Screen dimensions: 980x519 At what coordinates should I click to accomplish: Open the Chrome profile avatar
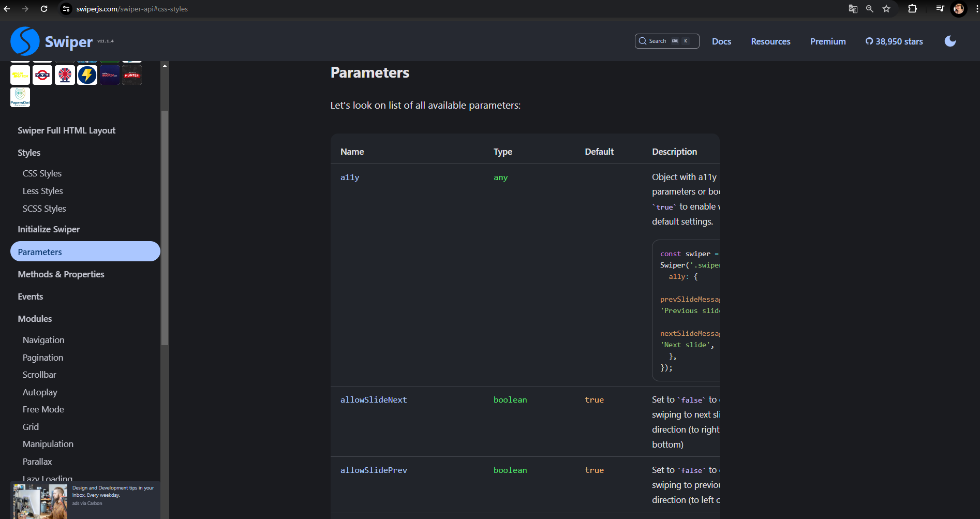pyautogui.click(x=959, y=9)
